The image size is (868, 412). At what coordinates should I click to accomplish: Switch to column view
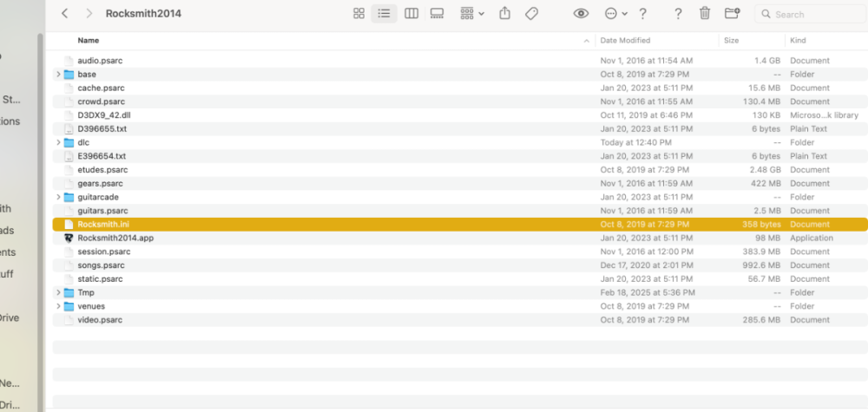(411, 14)
